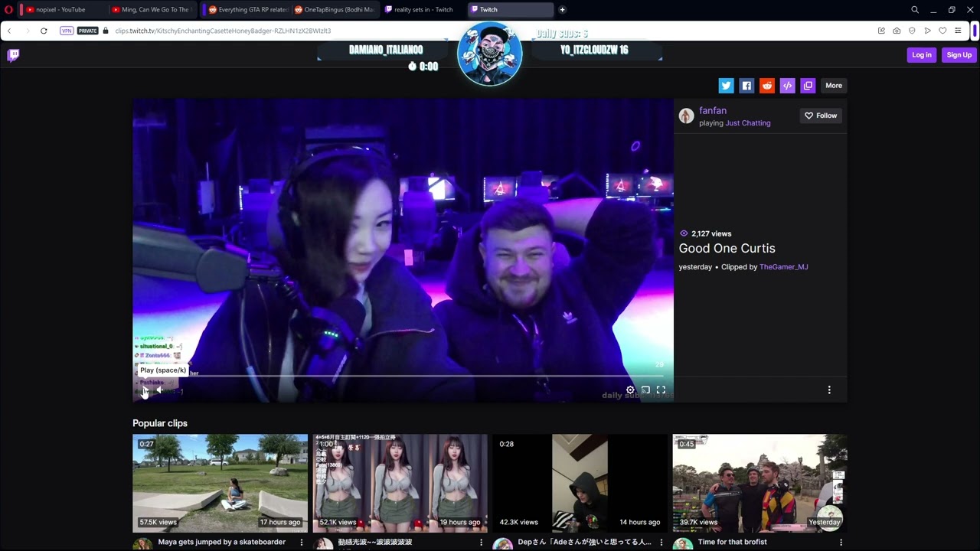
Task: Open options menu for the 動感光波 clip
Action: tap(482, 542)
